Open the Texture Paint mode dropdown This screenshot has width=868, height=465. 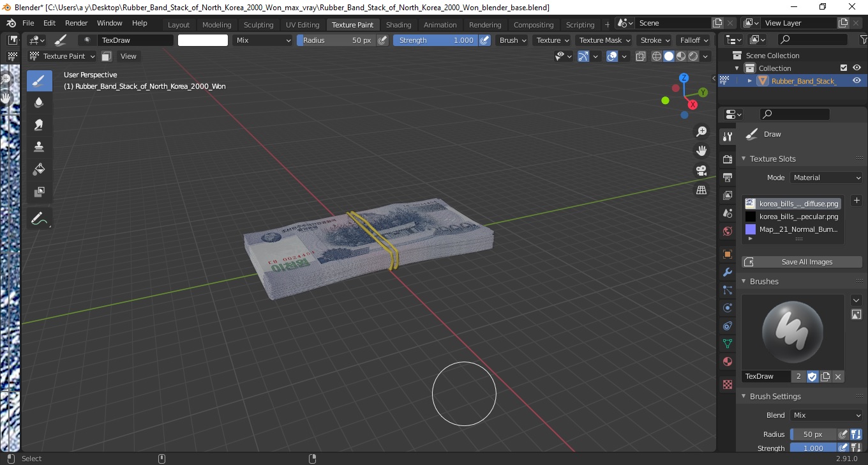(x=63, y=56)
